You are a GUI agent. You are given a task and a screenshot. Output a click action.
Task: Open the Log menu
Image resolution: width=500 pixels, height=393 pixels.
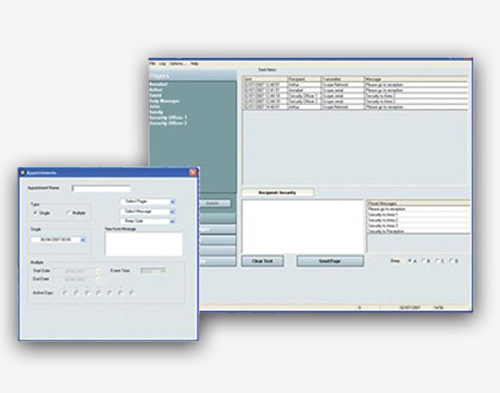[162, 63]
